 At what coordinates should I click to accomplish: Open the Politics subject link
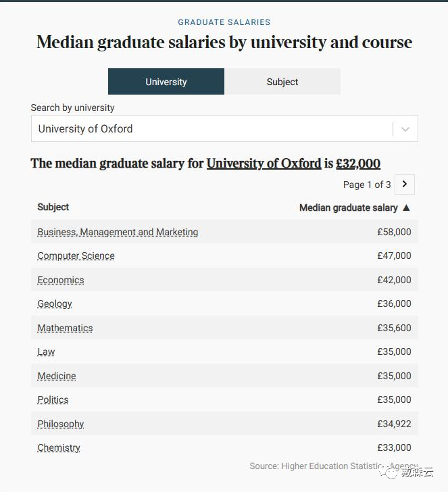pyautogui.click(x=53, y=400)
